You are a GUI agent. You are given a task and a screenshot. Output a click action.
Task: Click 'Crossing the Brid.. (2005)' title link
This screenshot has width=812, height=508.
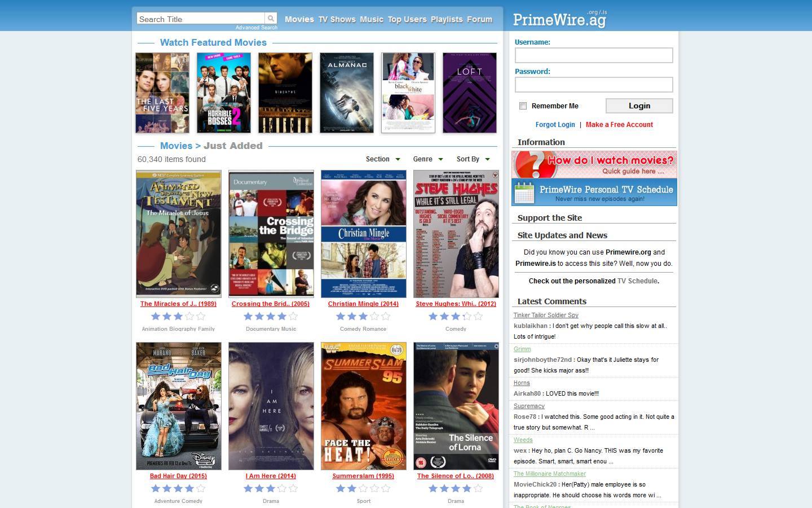[271, 304]
